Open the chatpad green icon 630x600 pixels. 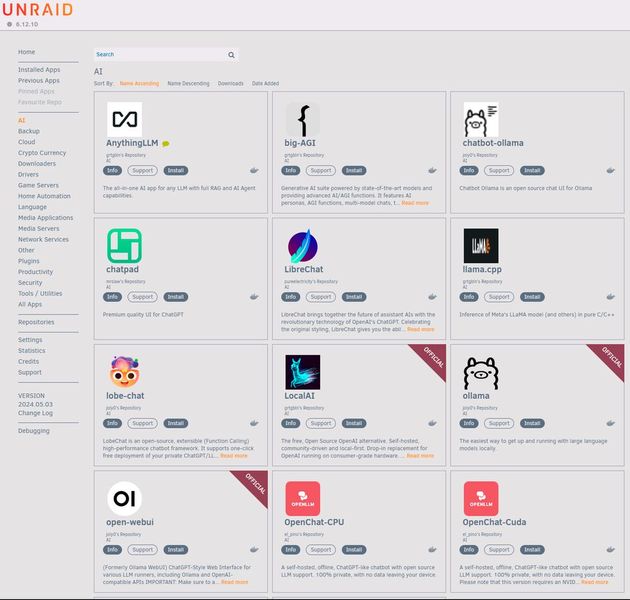click(125, 246)
